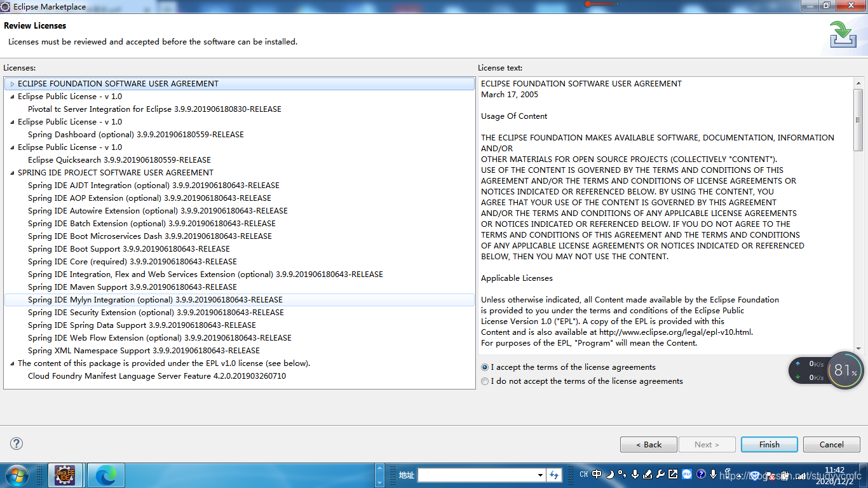Image resolution: width=868 pixels, height=488 pixels.
Task: Click the external link square icon in IME bar
Action: point(673,474)
